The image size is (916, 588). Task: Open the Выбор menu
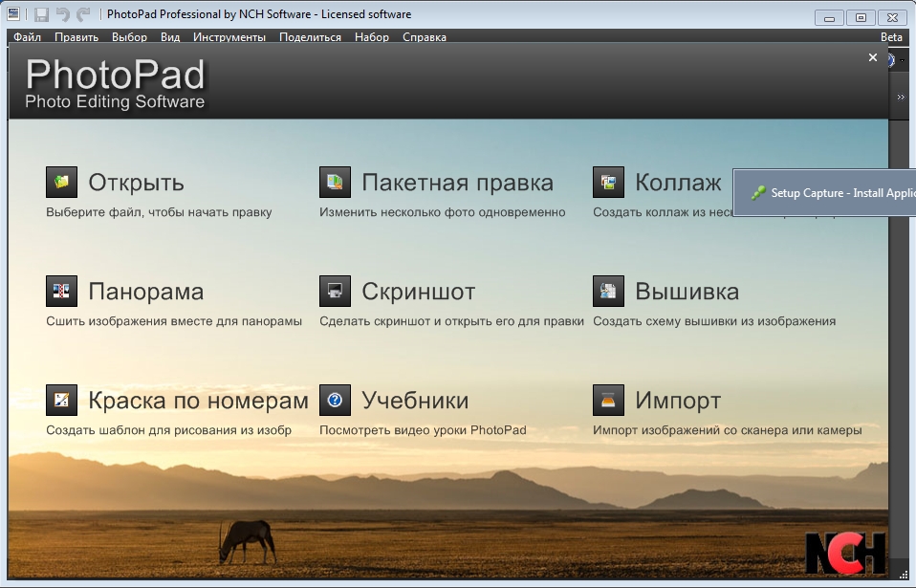[130, 36]
